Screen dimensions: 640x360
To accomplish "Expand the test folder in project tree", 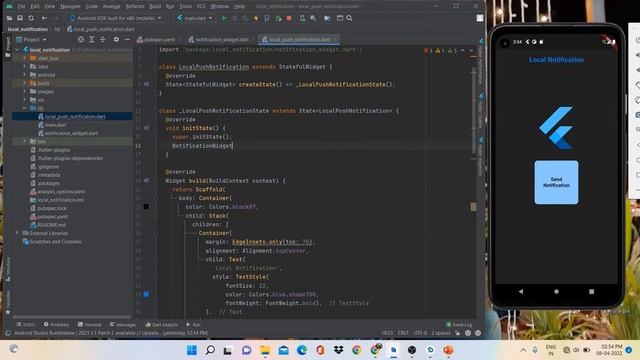I will point(24,141).
